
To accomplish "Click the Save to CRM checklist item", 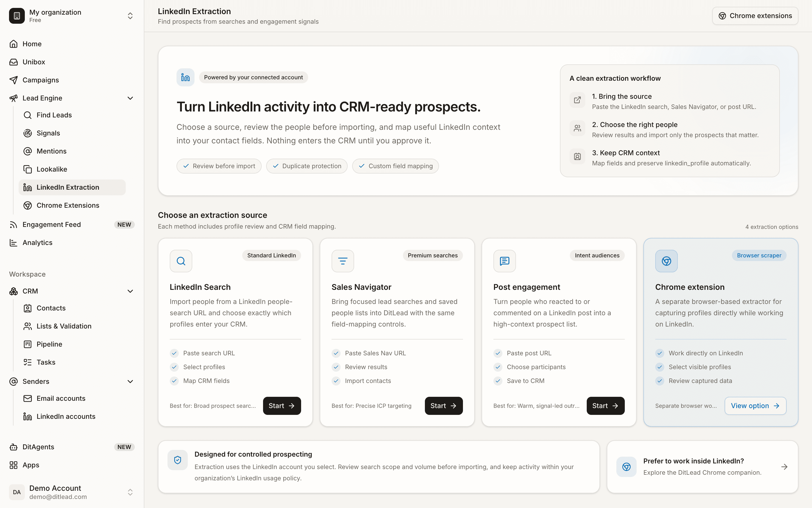I will pyautogui.click(x=519, y=381).
